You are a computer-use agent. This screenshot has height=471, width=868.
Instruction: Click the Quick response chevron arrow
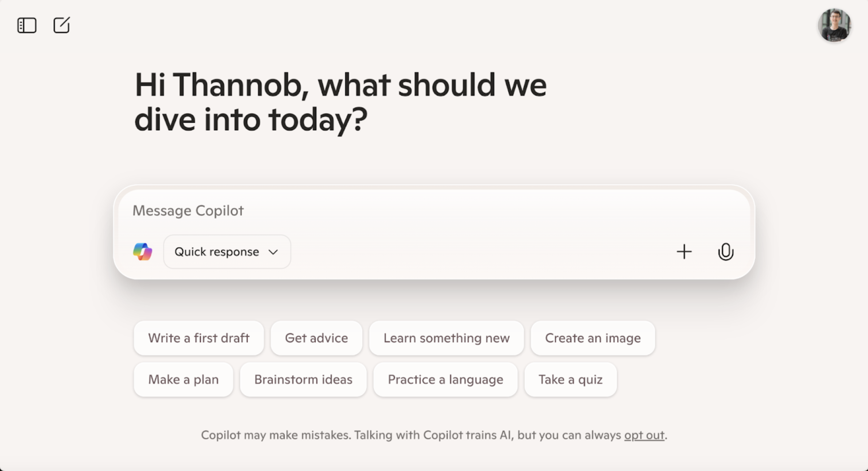(x=273, y=252)
